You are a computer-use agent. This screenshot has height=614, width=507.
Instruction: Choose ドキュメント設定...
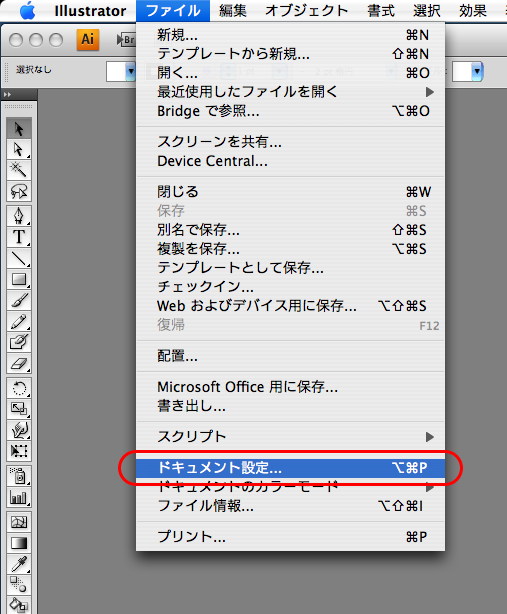[290, 468]
